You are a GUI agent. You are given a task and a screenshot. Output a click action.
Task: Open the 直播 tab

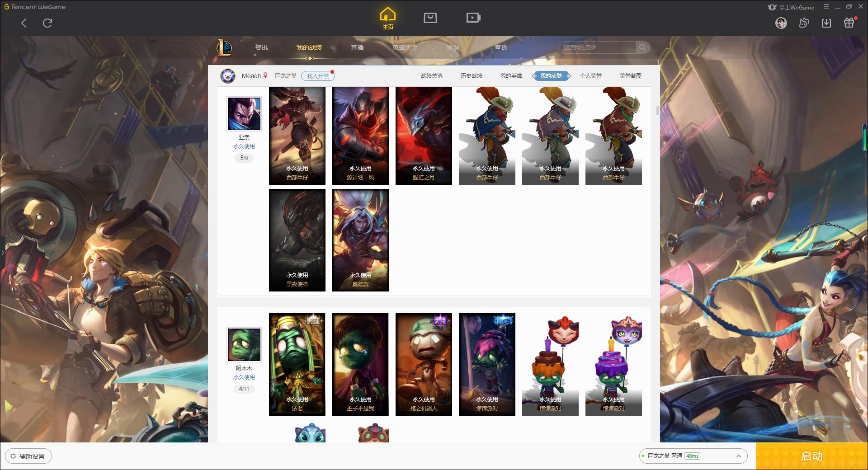point(357,47)
